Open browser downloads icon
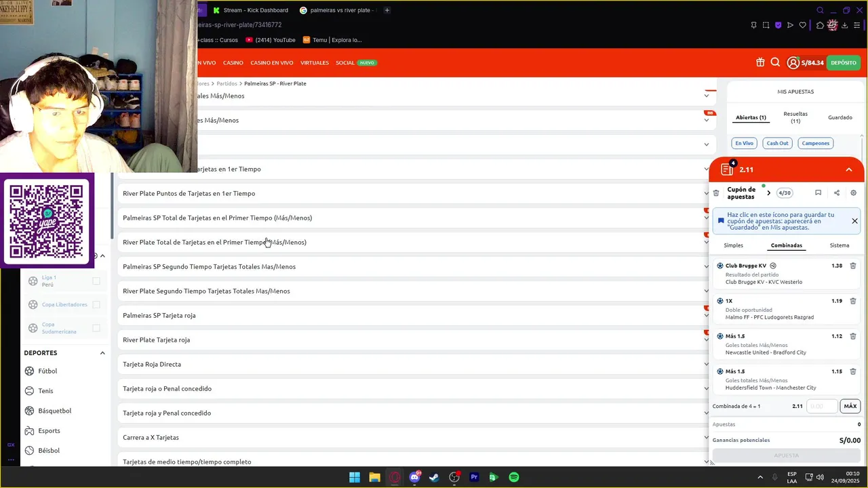Image resolution: width=868 pixels, height=488 pixels. point(844,25)
